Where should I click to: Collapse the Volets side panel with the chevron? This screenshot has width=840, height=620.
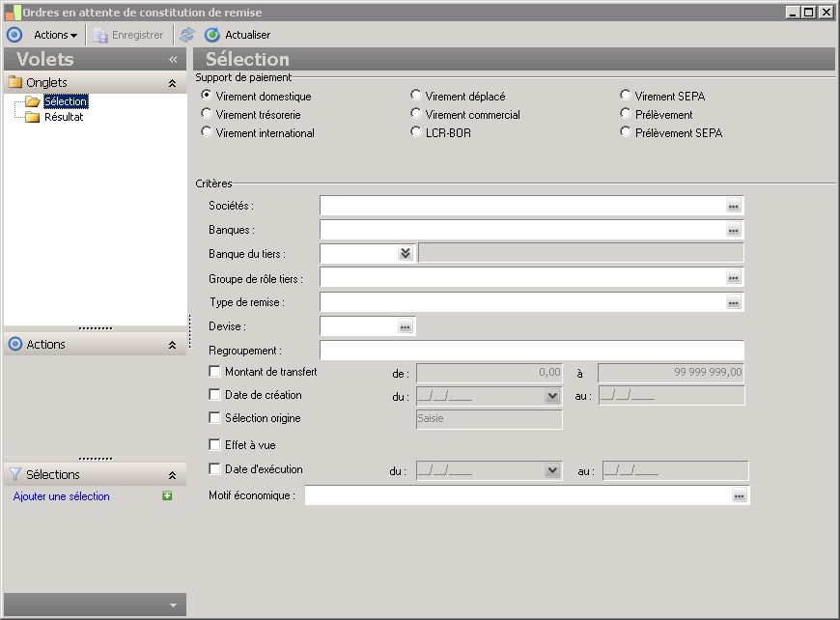pos(173,59)
